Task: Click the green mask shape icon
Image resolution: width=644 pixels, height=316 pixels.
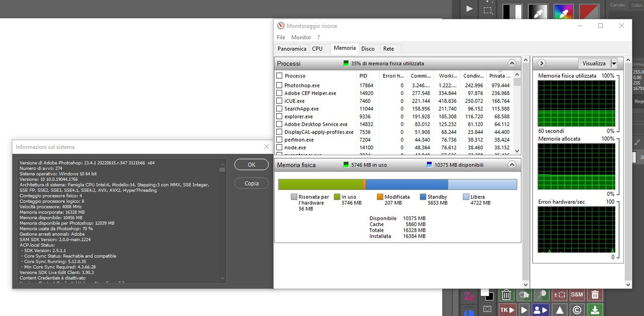Action: coord(524,295)
